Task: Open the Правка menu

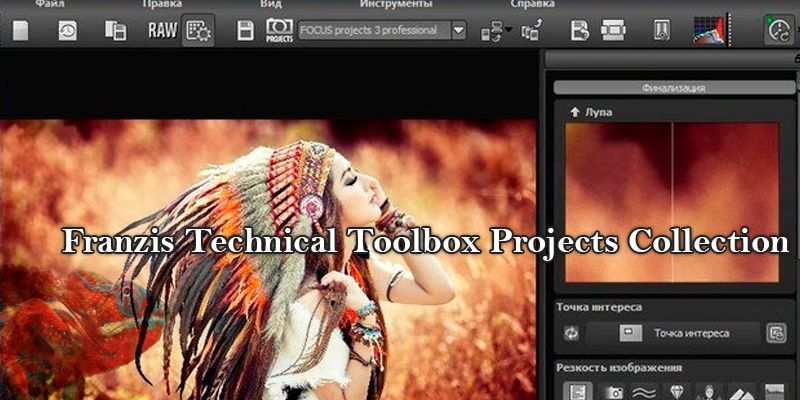Action: click(x=162, y=4)
